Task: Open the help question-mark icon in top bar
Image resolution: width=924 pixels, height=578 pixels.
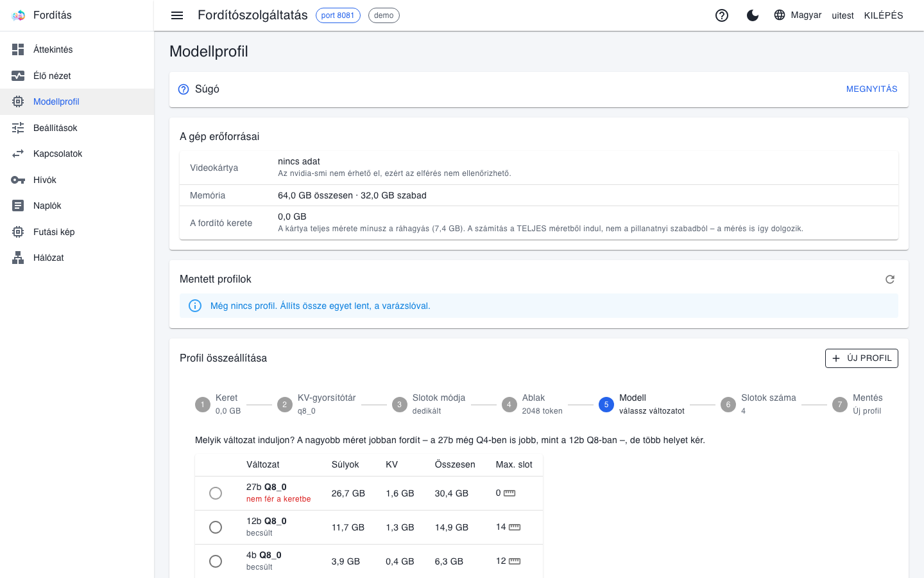Action: click(722, 15)
